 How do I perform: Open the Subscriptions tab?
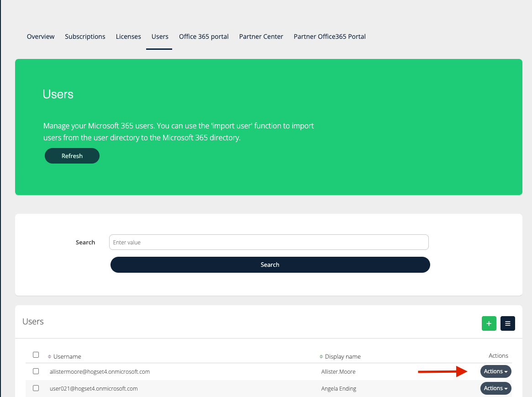[x=85, y=37]
